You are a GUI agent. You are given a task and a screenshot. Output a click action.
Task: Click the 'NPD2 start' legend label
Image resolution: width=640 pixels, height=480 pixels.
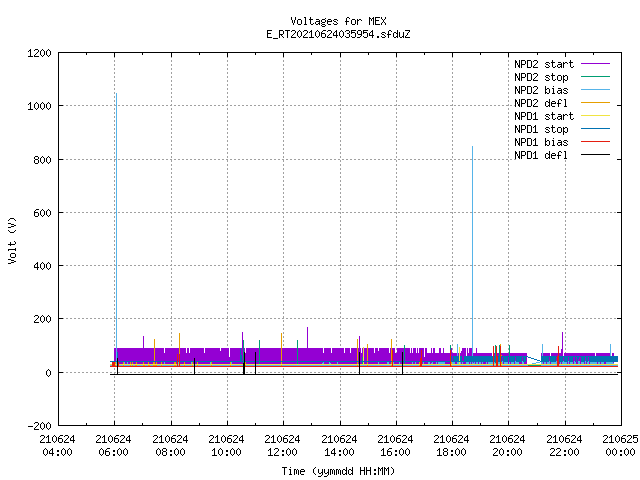(x=544, y=64)
